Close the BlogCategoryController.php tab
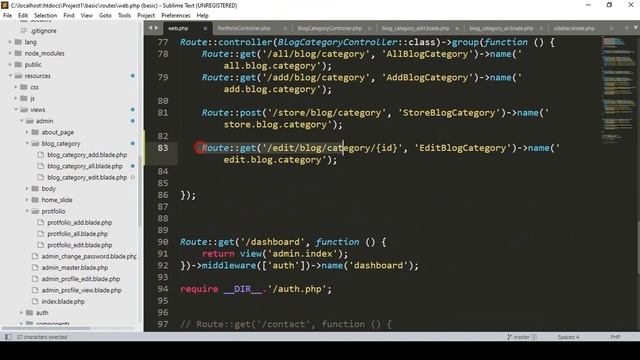Viewport: 640px width, 360px height. click(369, 28)
